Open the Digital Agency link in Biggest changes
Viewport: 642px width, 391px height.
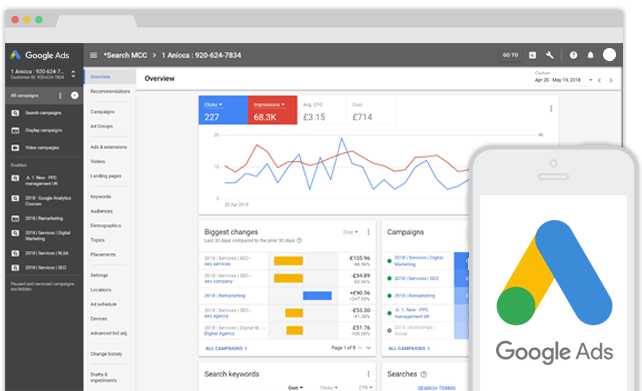[x=219, y=334]
